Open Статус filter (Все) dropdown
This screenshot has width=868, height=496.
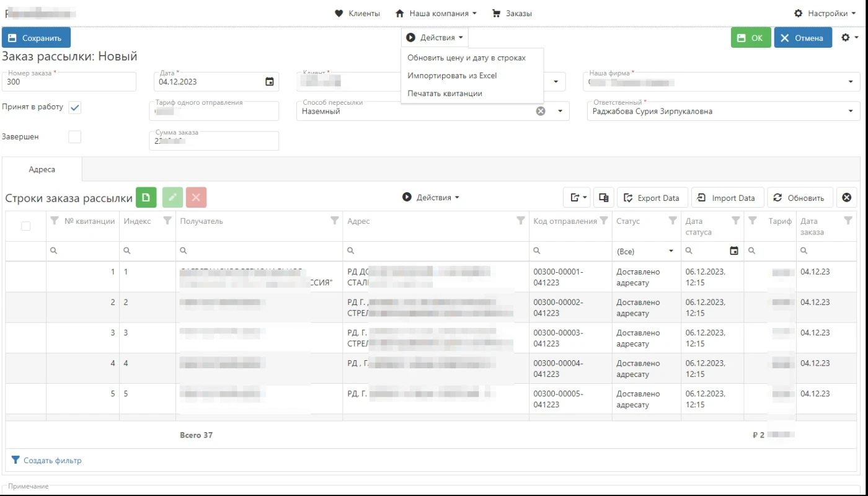[645, 251]
